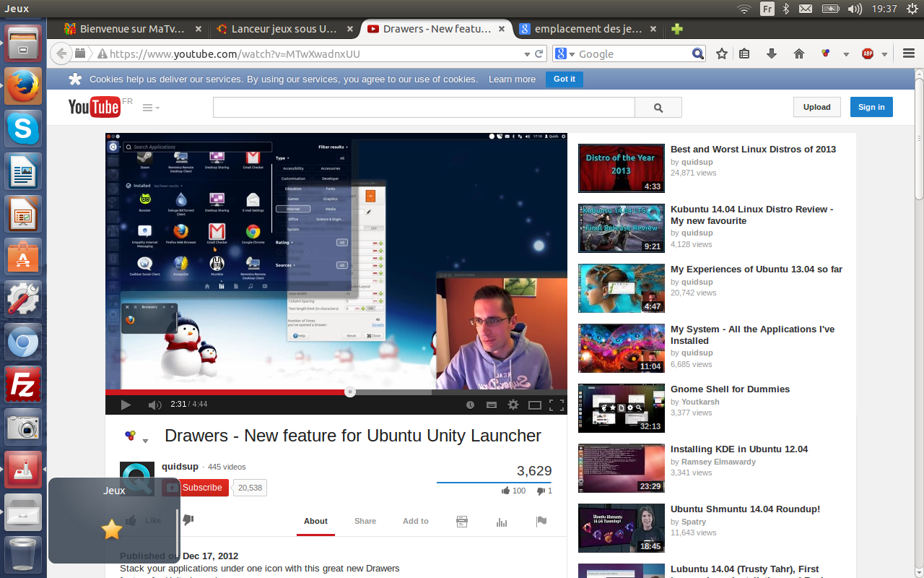Click in the YouTube search field
This screenshot has width=924, height=578.
click(x=424, y=108)
